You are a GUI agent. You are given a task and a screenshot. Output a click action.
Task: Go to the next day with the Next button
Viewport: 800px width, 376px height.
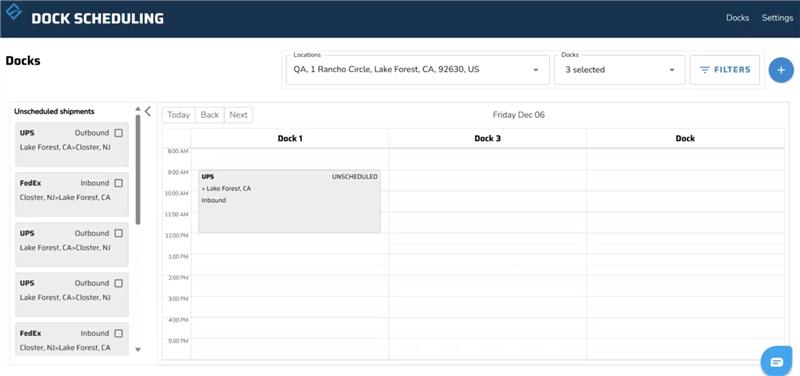pos(238,115)
